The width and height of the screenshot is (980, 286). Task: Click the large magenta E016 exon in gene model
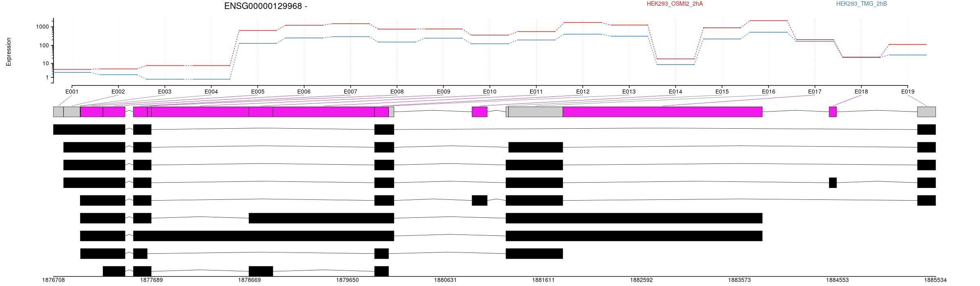662,112
